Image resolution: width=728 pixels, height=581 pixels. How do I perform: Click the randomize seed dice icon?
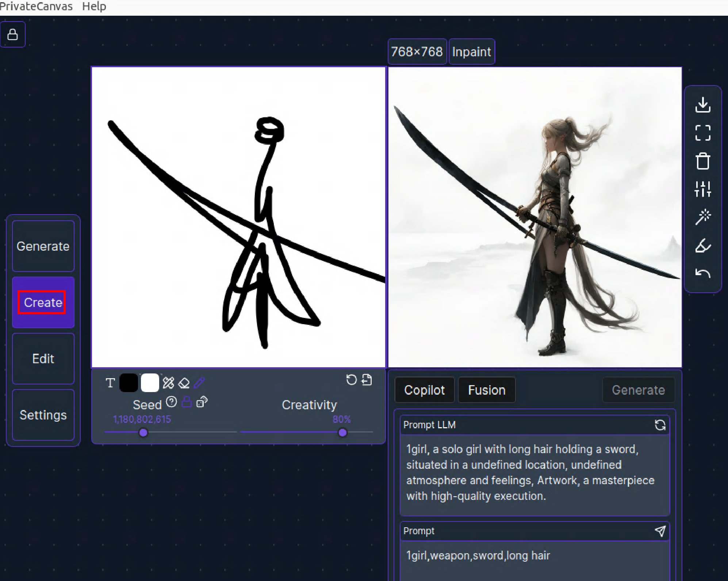(202, 402)
